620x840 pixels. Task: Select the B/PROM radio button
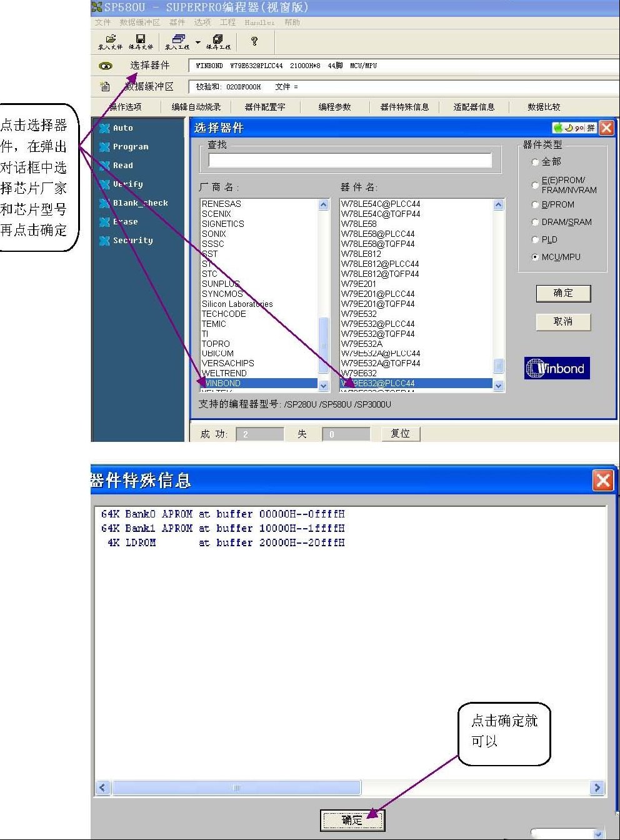click(x=535, y=205)
